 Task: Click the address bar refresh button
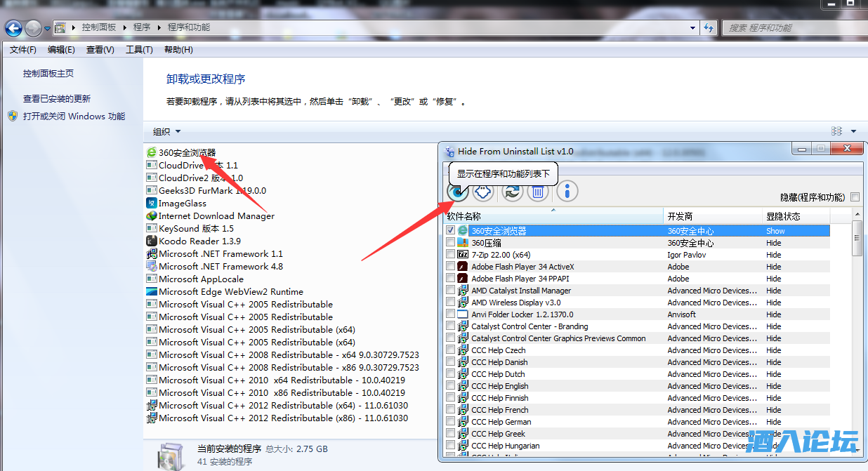[x=709, y=27]
